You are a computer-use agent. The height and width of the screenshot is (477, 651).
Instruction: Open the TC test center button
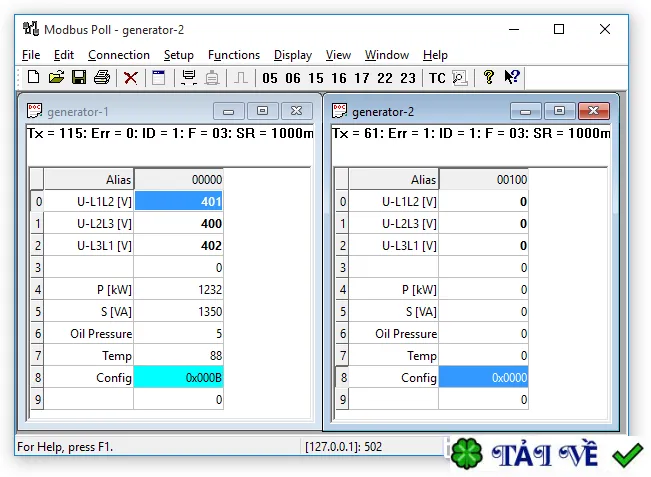coord(437,78)
